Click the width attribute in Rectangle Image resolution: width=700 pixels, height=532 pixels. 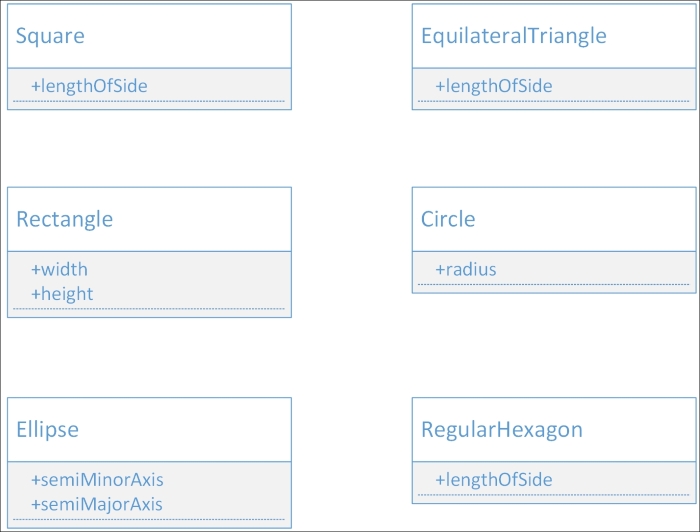59,269
